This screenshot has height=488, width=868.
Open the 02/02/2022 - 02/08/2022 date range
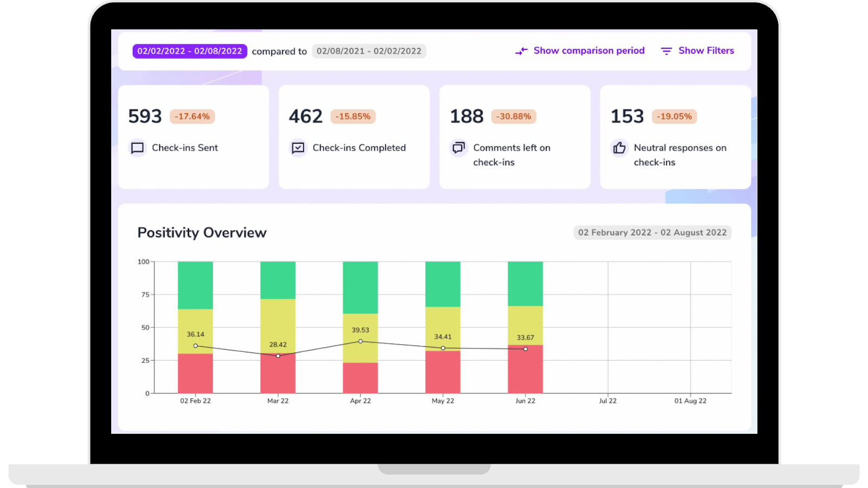pos(190,51)
